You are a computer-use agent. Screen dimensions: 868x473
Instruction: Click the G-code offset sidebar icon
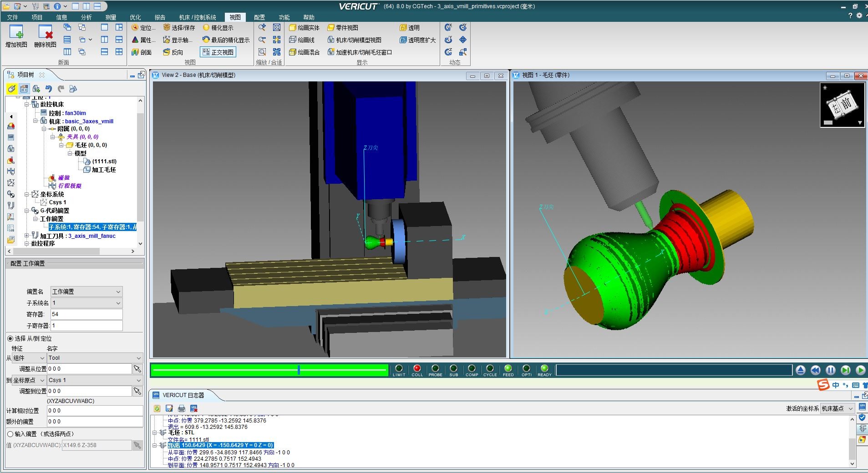[x=11, y=194]
